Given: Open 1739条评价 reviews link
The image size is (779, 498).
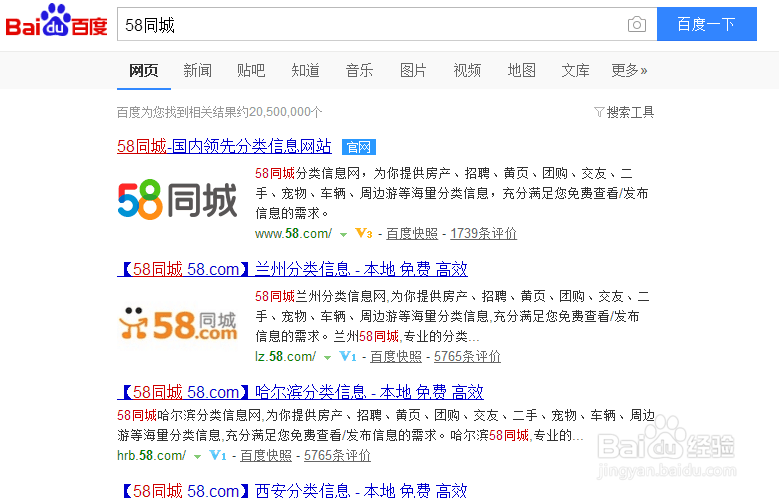Looking at the screenshot, I should tap(483, 233).
